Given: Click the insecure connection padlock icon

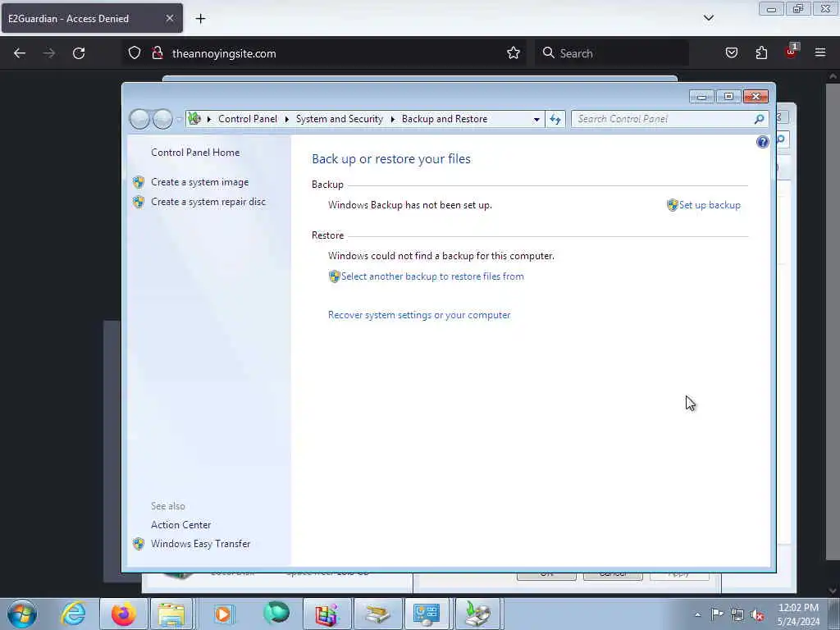Looking at the screenshot, I should pos(157,53).
